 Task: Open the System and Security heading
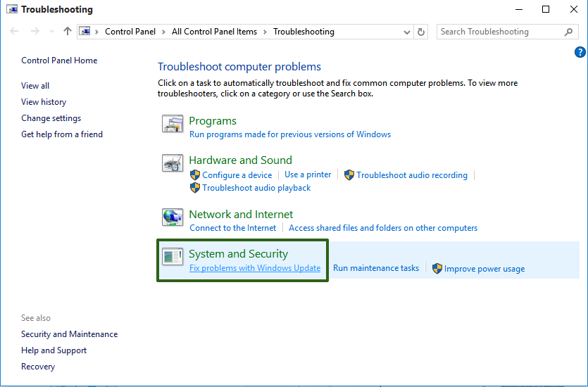click(239, 253)
